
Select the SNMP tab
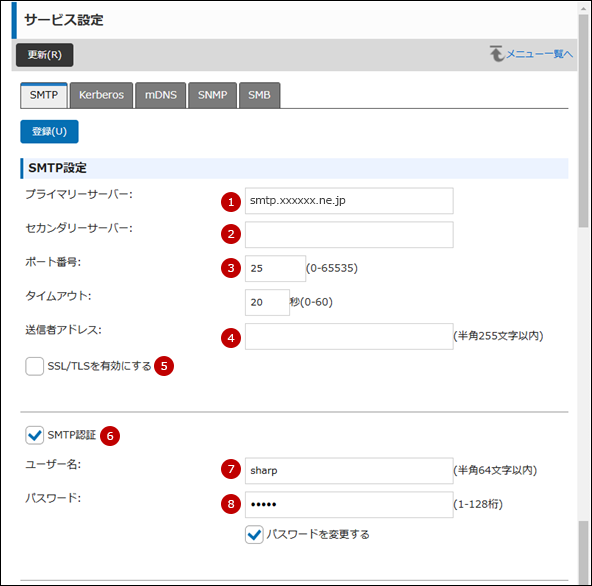(x=213, y=95)
